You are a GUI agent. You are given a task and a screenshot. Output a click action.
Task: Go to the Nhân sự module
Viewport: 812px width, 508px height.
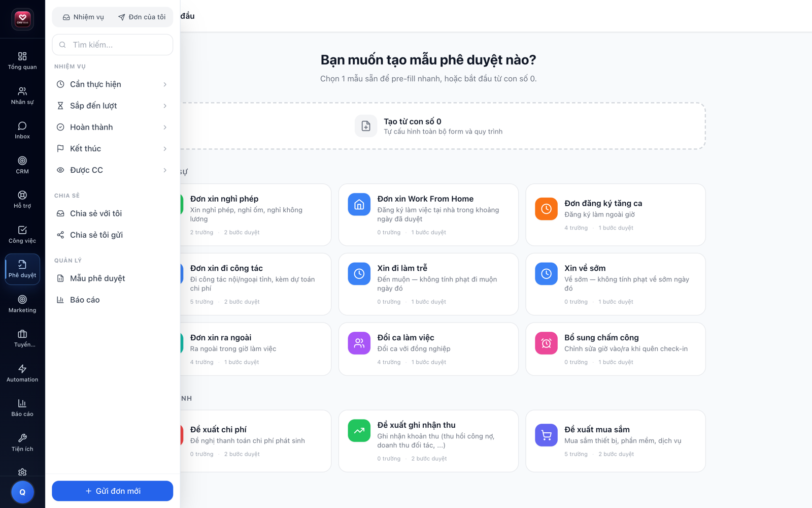[x=22, y=96]
